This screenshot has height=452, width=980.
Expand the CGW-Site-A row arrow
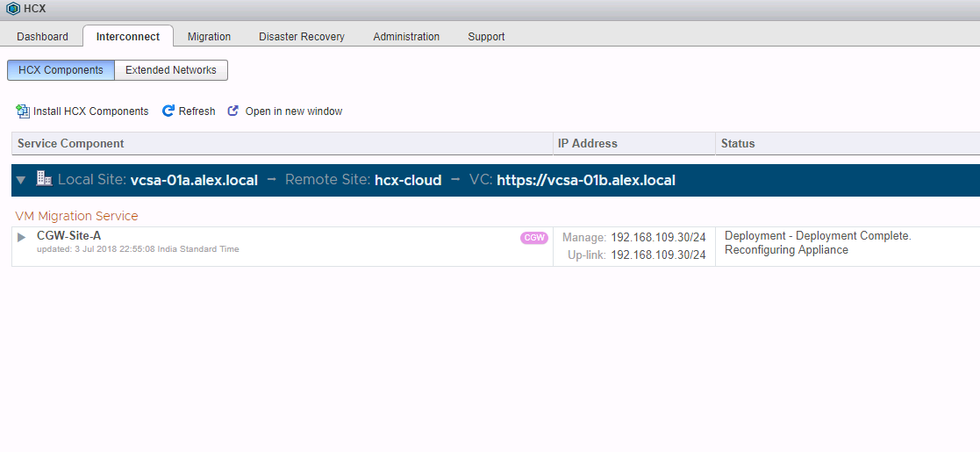[x=22, y=238]
